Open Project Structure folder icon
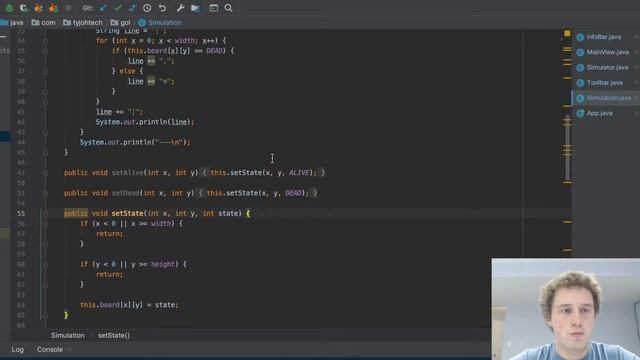The image size is (640, 360). click(x=195, y=8)
